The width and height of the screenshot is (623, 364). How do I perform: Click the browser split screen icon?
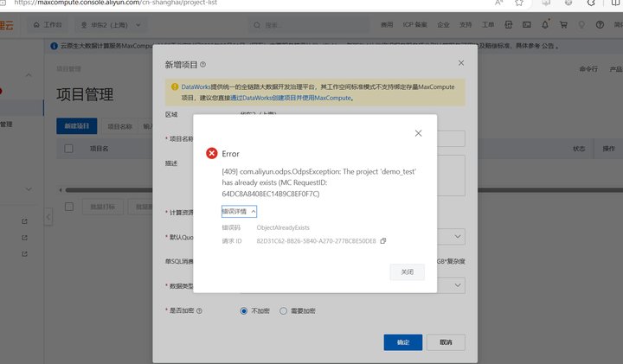[615, 3]
